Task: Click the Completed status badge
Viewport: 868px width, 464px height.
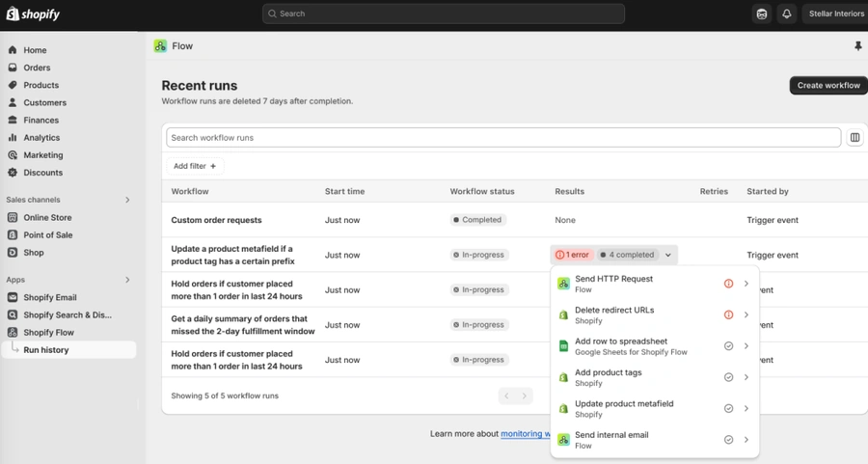Action: (x=477, y=220)
